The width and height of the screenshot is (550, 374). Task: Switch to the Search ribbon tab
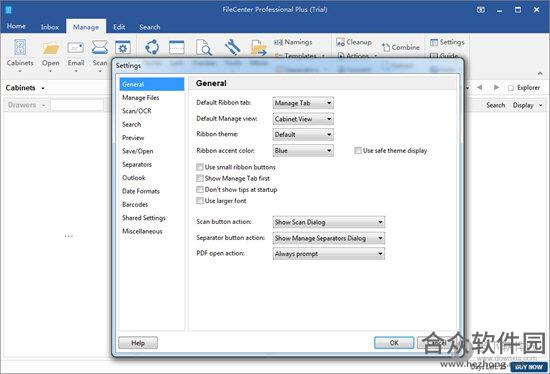click(150, 27)
